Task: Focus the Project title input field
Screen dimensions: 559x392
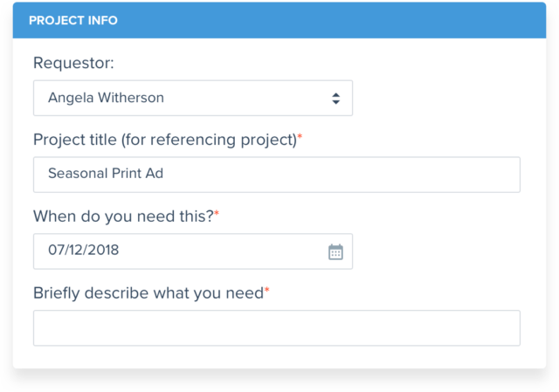Action: coord(277,175)
